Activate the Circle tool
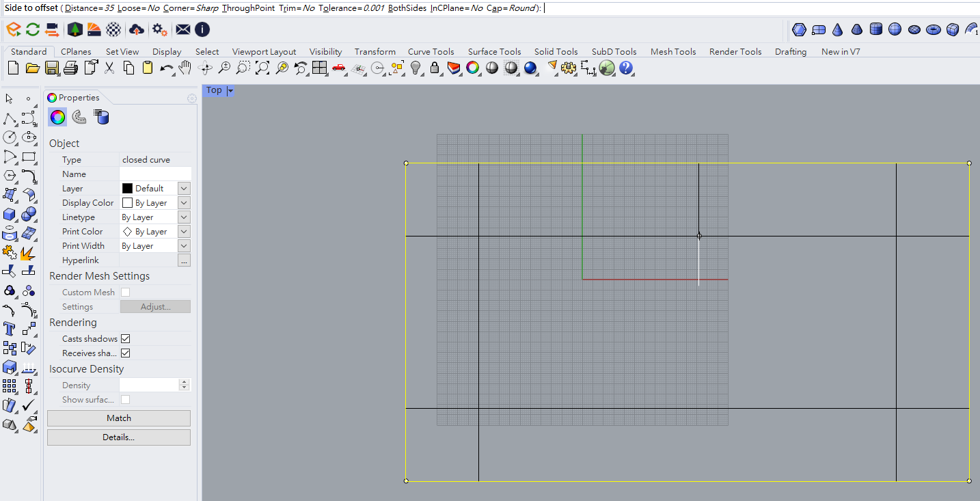The image size is (980, 501). [10, 137]
